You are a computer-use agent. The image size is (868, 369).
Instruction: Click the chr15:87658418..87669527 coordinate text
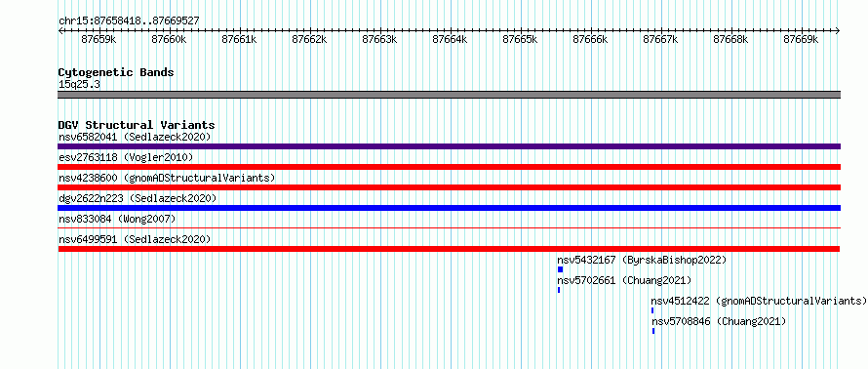coord(129,21)
